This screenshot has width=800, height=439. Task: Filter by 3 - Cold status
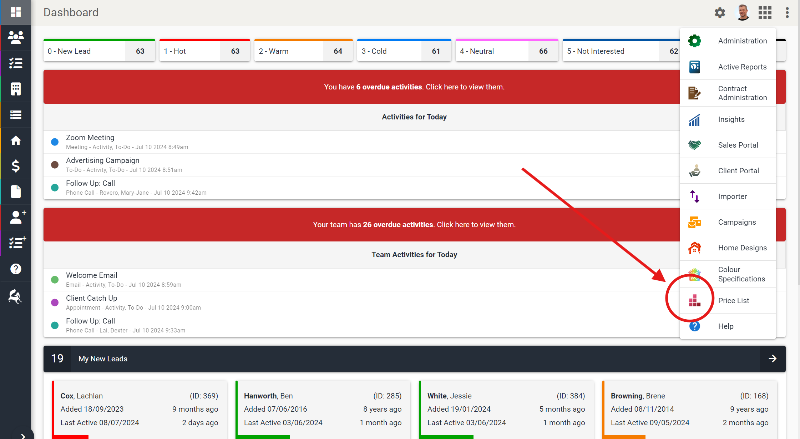(x=404, y=51)
